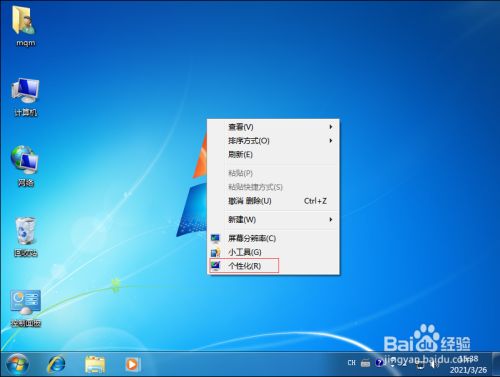Viewport: 500px width, 377px height.
Task: Expand the arrow beside 排序方式(O)
Action: [x=331, y=141]
